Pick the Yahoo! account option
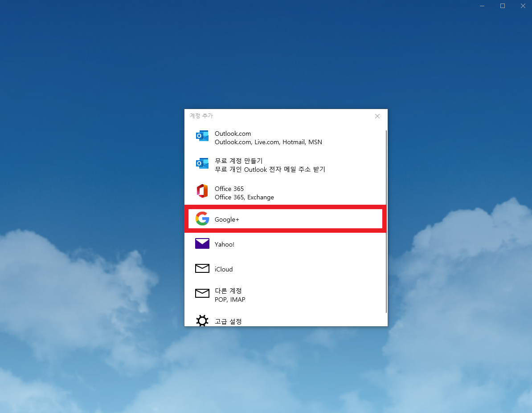532x413 pixels. pos(285,244)
